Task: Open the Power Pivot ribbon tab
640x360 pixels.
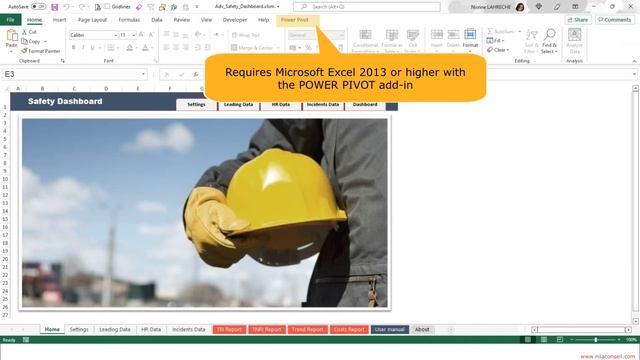Action: (295, 20)
